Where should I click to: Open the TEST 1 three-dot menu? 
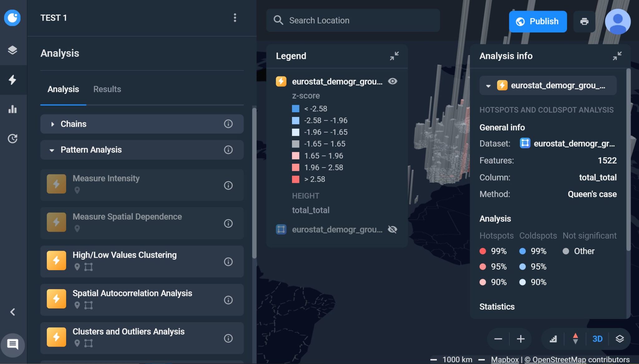[x=235, y=18]
